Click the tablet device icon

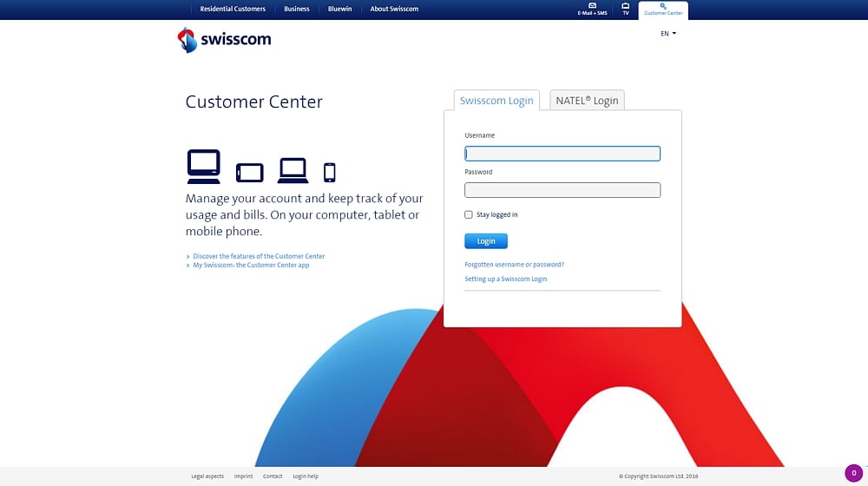click(250, 173)
